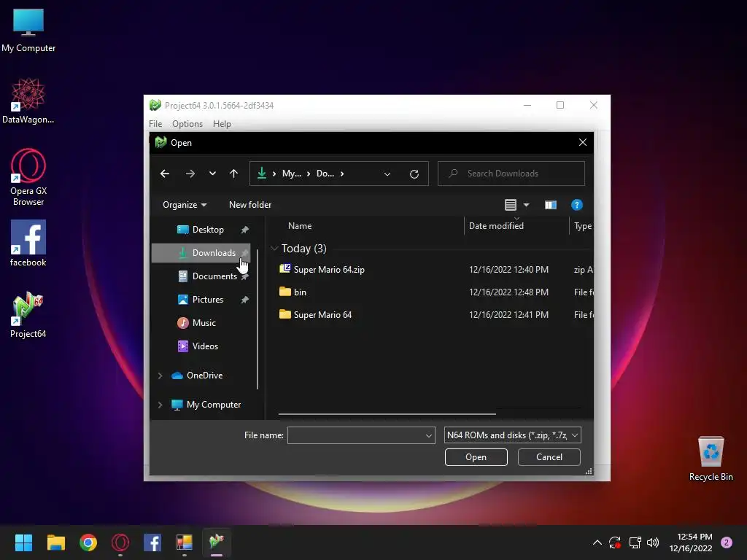This screenshot has width=747, height=560.
Task: Click the network tray icon
Action: (635, 542)
